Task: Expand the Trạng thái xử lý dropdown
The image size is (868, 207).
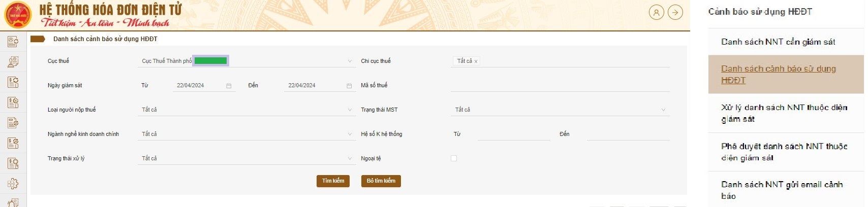Action: pyautogui.click(x=247, y=158)
